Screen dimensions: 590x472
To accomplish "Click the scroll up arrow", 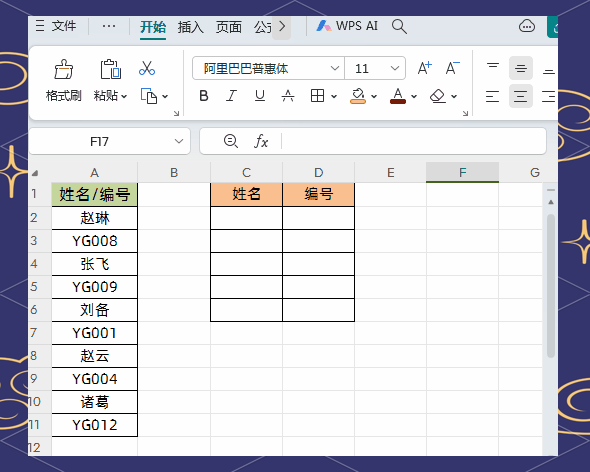I will [x=551, y=202].
